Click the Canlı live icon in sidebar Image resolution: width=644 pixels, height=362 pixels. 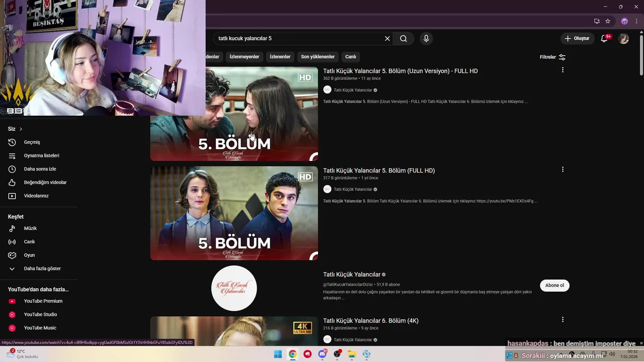(12, 242)
